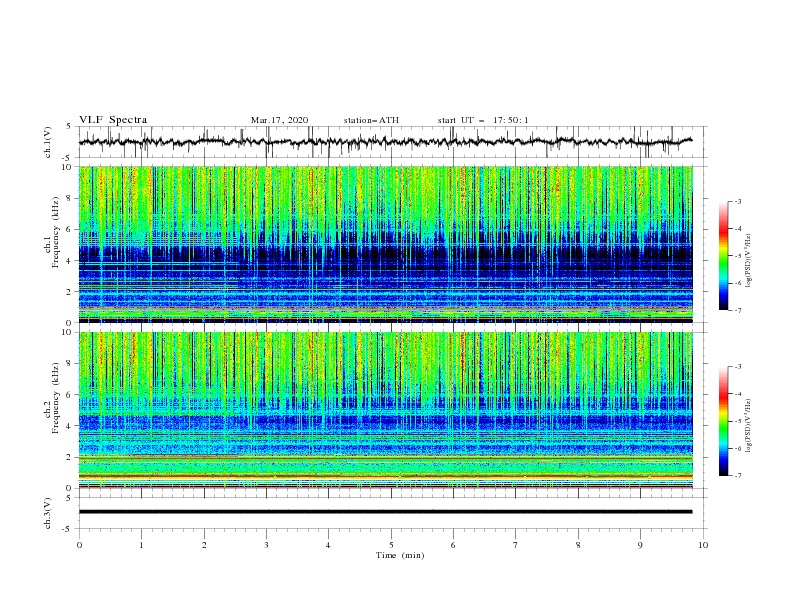Click time axis tick label "3"
The image size is (792, 612).
(267, 545)
